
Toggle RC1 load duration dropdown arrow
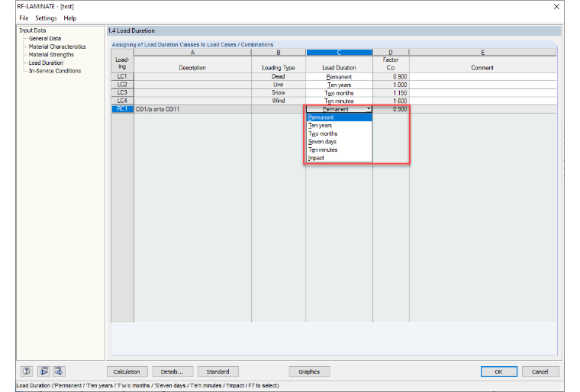pos(369,109)
